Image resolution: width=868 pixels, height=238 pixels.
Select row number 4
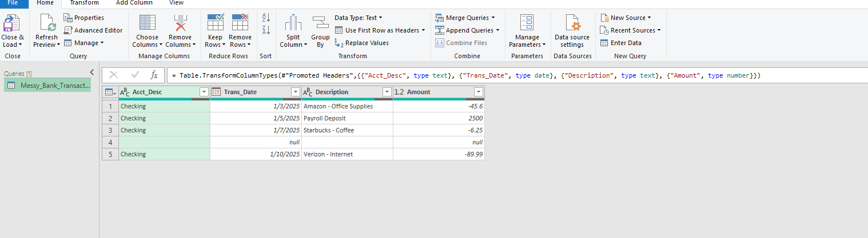pos(110,142)
